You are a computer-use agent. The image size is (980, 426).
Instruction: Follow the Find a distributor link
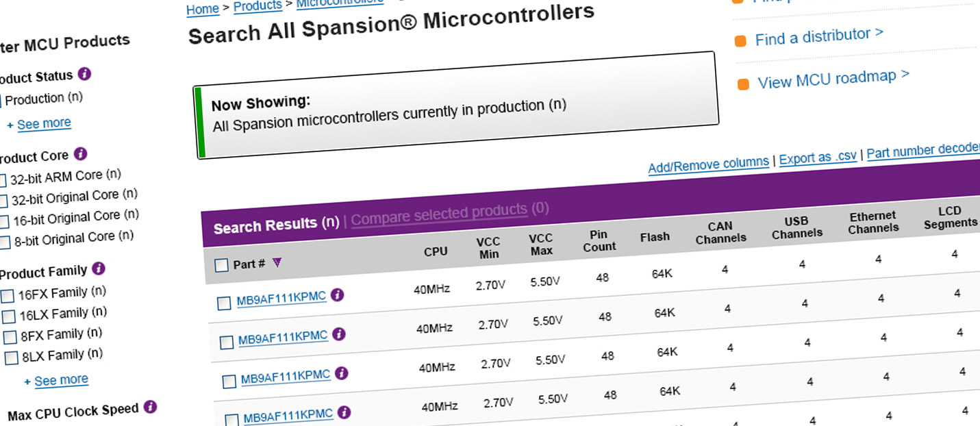(819, 36)
